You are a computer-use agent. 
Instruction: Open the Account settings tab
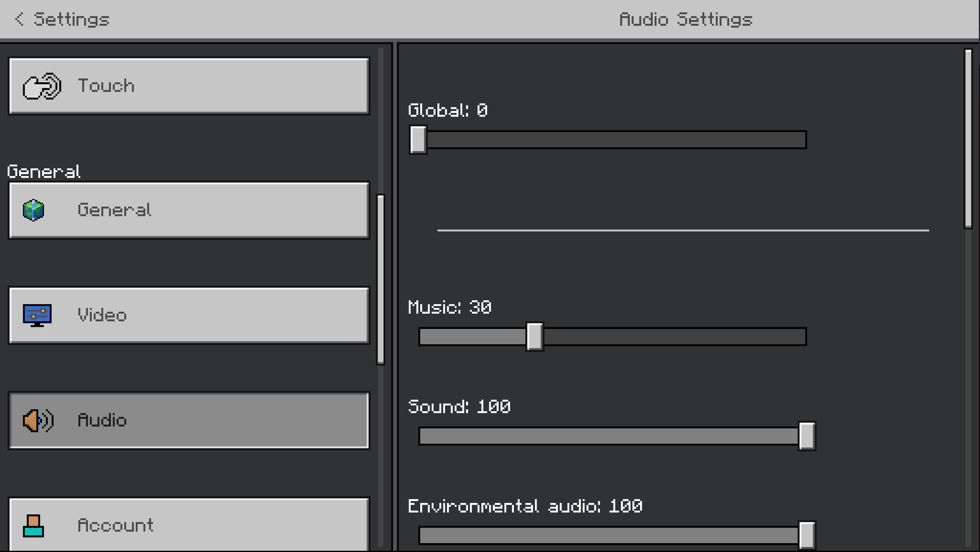188,525
